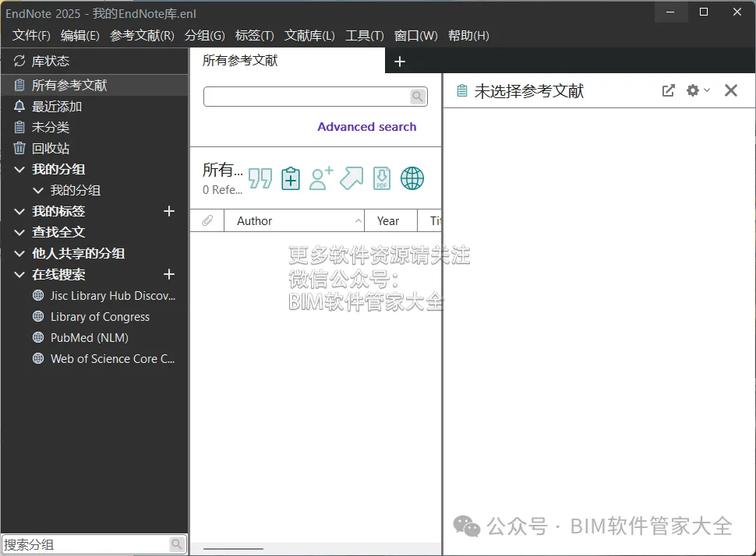Open the 窗口(W) menu
The height and width of the screenshot is (556, 756).
pyautogui.click(x=415, y=36)
